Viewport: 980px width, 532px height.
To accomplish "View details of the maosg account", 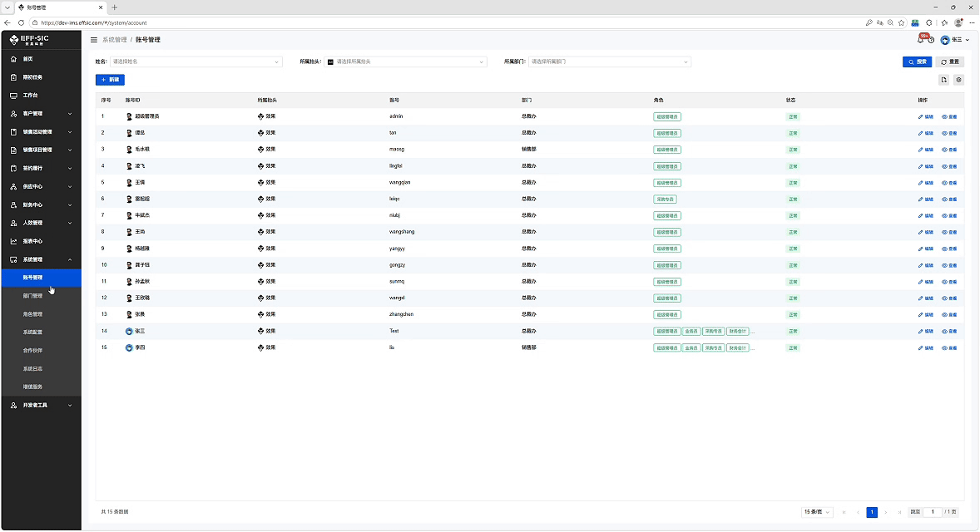I will pos(949,150).
